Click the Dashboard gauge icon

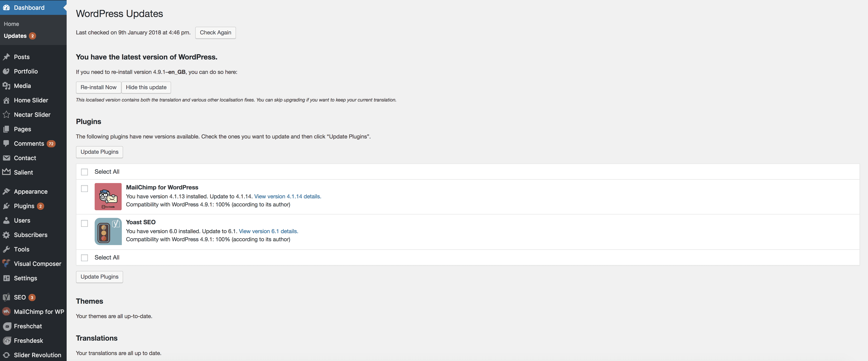(6, 7)
